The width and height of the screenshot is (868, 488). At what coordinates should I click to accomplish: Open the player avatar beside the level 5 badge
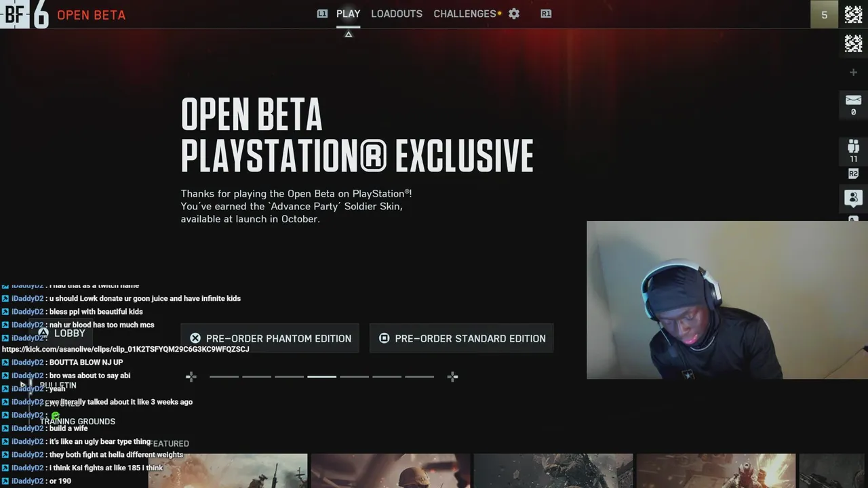[x=853, y=14]
